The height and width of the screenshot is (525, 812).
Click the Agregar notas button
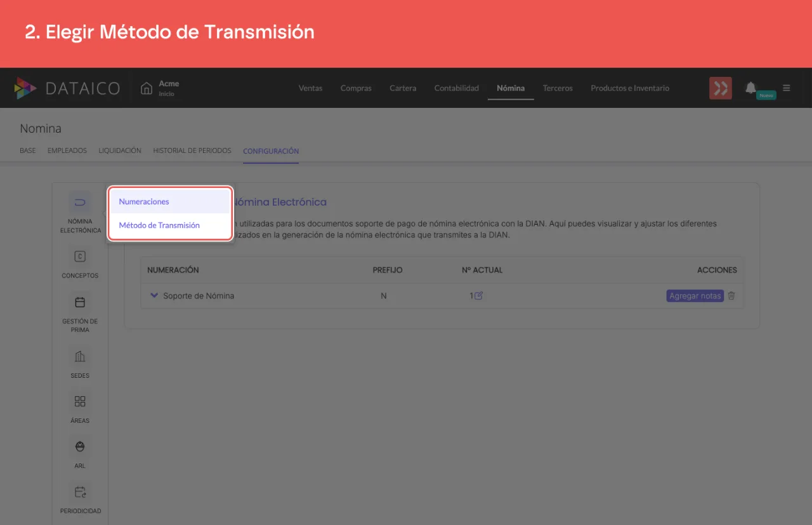[x=695, y=296]
